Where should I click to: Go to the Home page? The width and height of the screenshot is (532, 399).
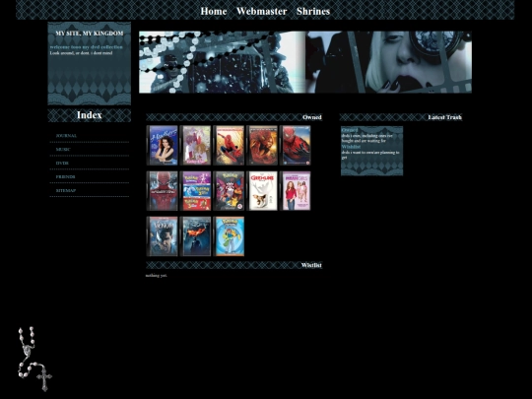pos(214,11)
